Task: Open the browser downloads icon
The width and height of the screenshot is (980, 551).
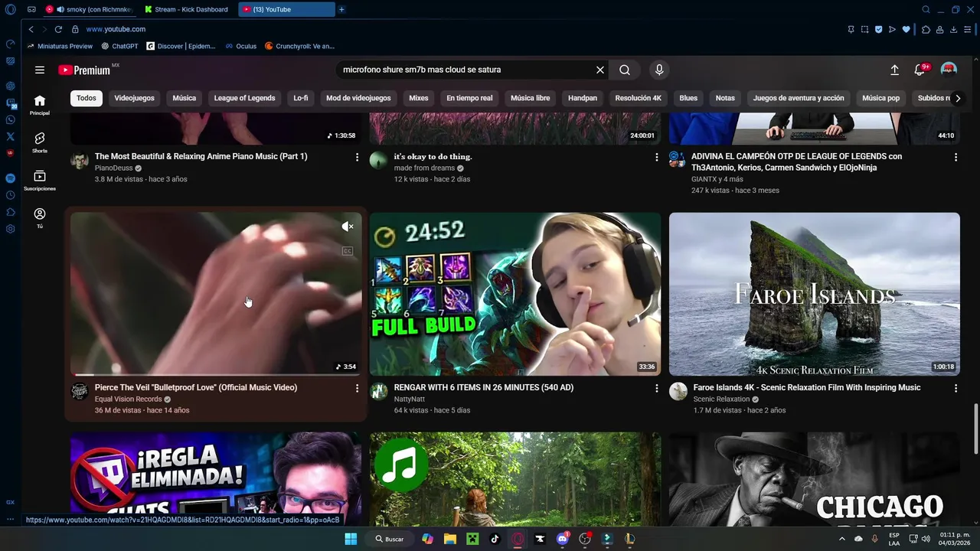Action: coord(953,29)
